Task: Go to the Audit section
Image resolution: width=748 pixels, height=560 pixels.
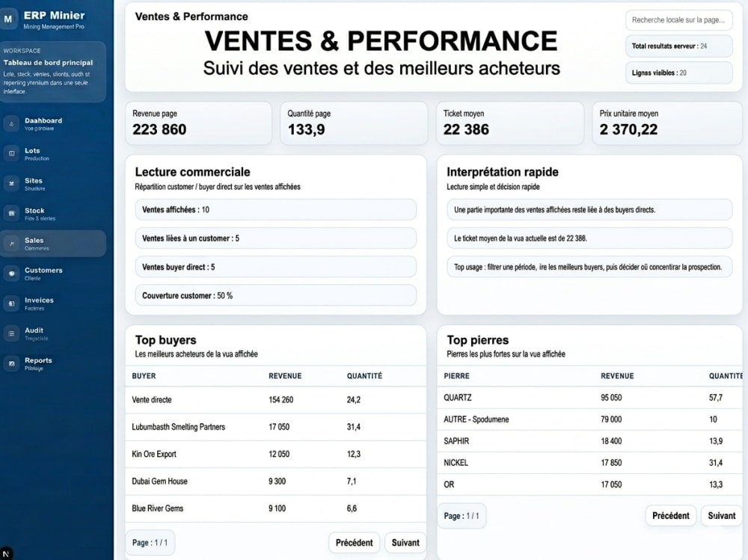Action: pos(53,333)
